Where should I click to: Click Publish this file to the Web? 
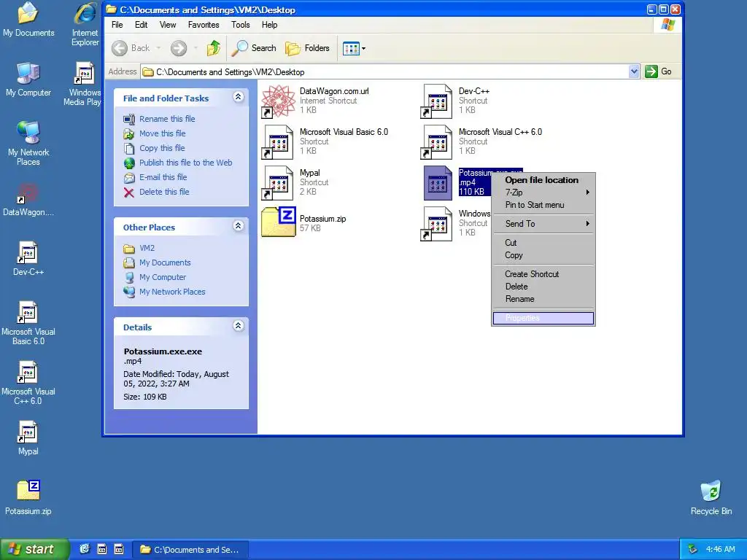pyautogui.click(x=186, y=163)
